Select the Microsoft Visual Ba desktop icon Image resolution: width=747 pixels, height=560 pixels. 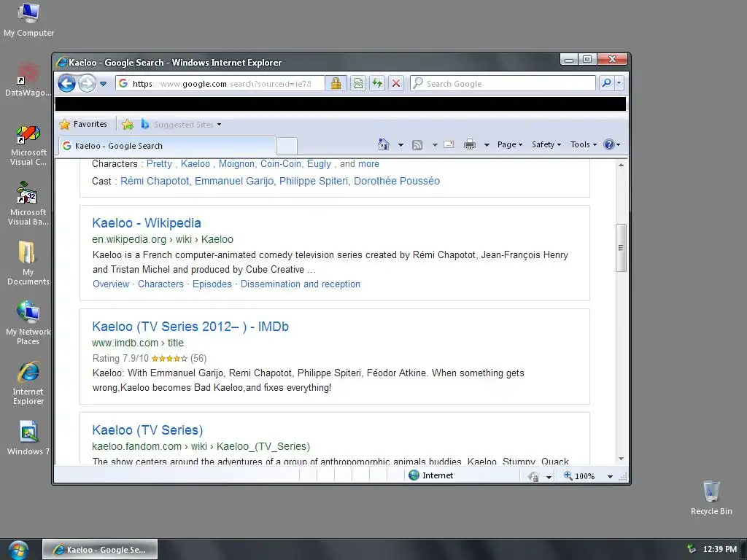click(28, 203)
